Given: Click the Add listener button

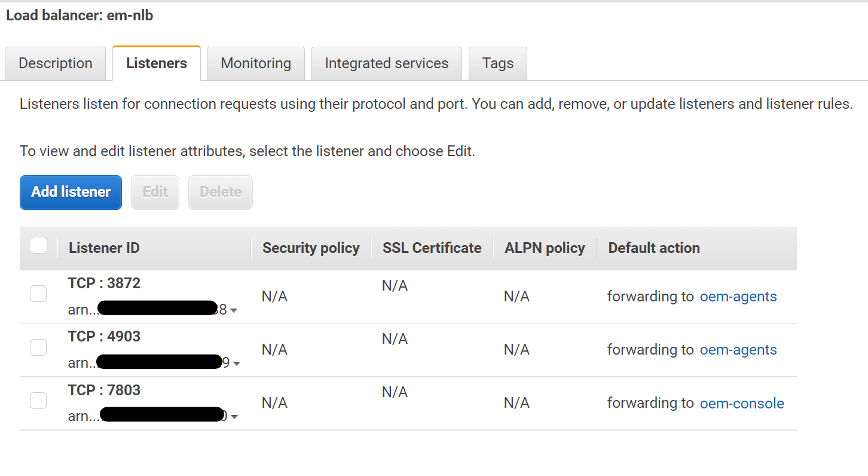Looking at the screenshot, I should tap(71, 192).
